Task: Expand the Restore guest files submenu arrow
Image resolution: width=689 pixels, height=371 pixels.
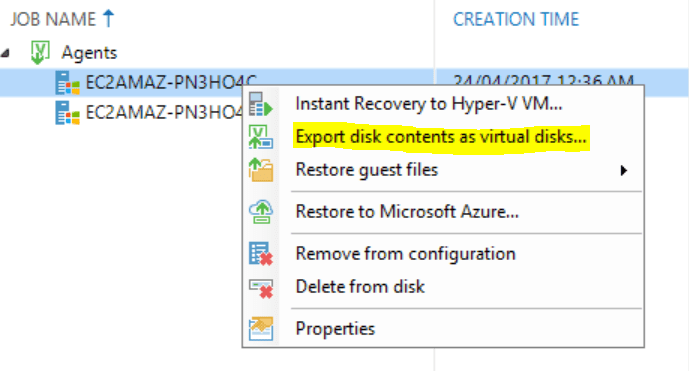Action: coord(624,171)
